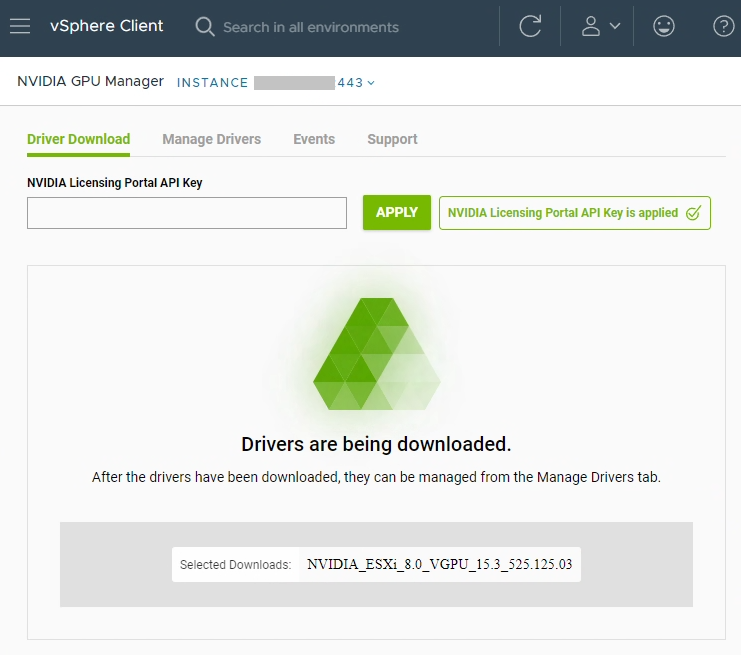Screen dimensions: 741x655
Task: Click the user account icon
Action: (x=591, y=27)
